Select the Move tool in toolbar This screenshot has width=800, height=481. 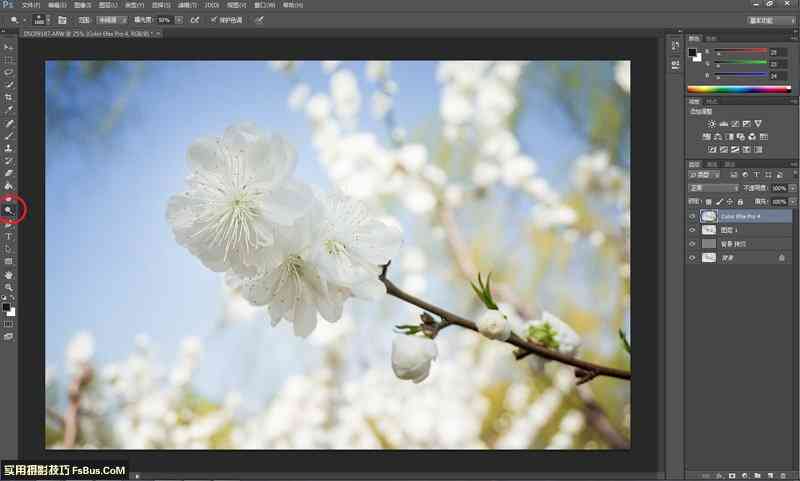point(9,48)
